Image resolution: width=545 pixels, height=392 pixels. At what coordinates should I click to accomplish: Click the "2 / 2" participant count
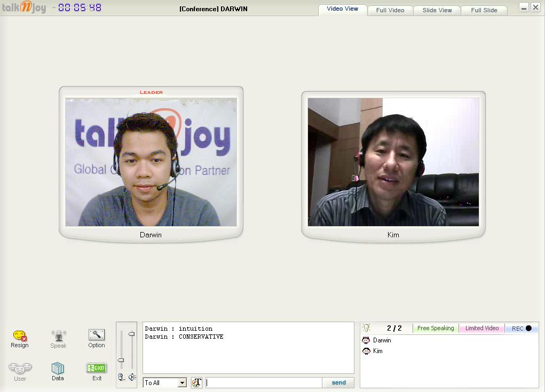394,328
